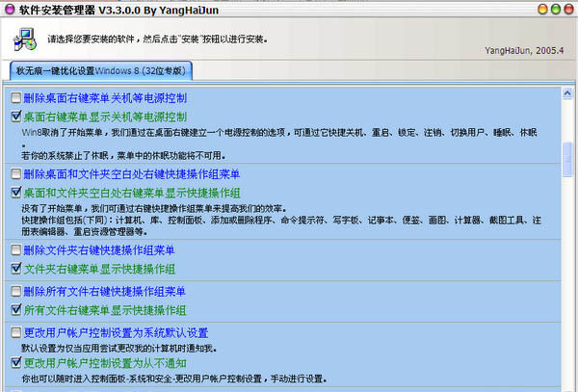578x392 pixels.
Task: Click the note 若你的系统禁止了休眠
Action: pyautogui.click(x=123, y=156)
